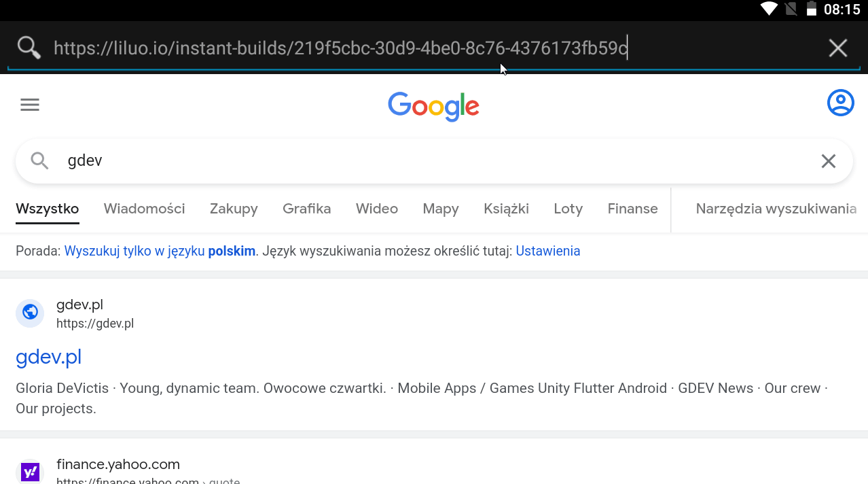Tap the battery status icon

pyautogui.click(x=811, y=9)
